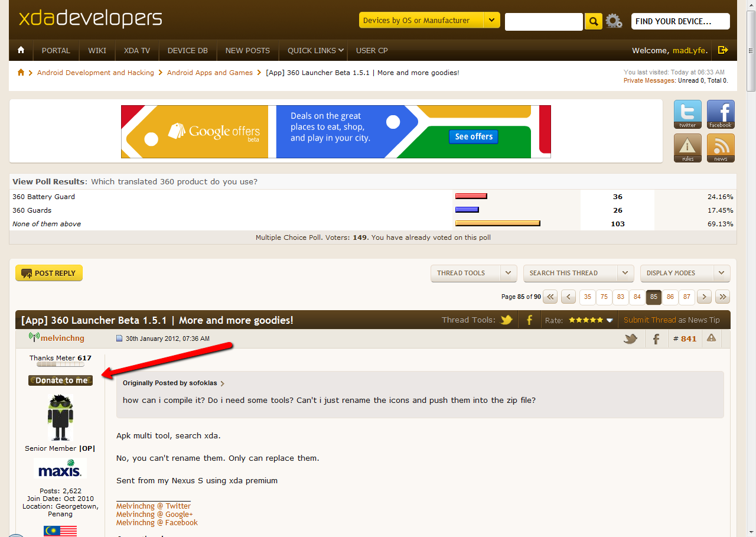
Task: Click the Find Your Device field
Action: pos(680,21)
